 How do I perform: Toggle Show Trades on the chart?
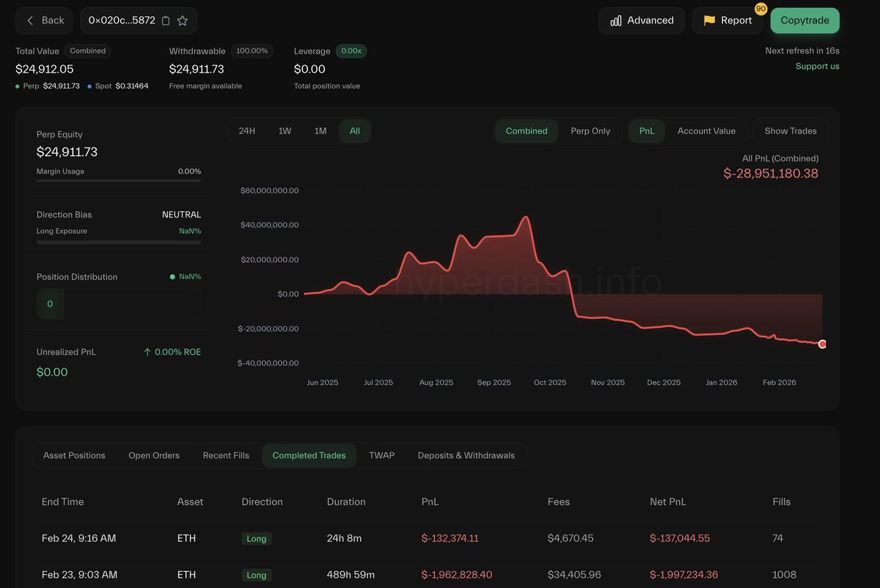pyautogui.click(x=791, y=131)
